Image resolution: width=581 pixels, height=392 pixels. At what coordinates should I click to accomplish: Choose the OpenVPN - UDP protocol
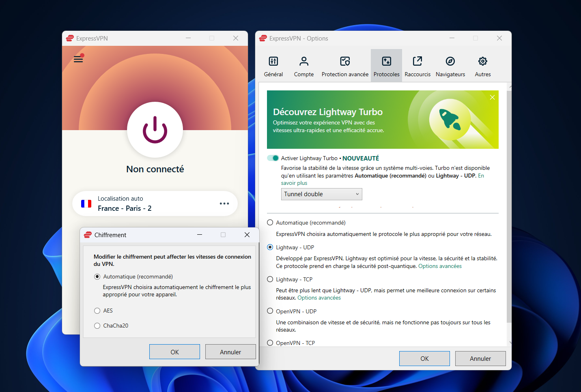point(270,311)
